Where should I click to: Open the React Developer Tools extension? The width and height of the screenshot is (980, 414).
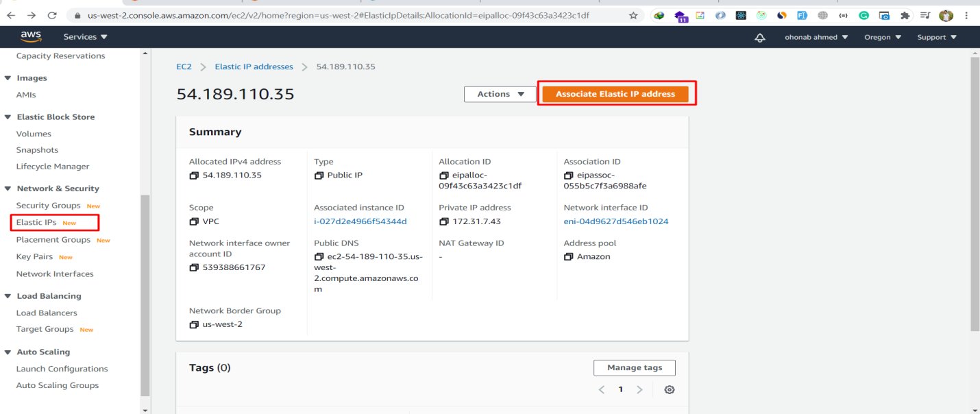click(741, 15)
